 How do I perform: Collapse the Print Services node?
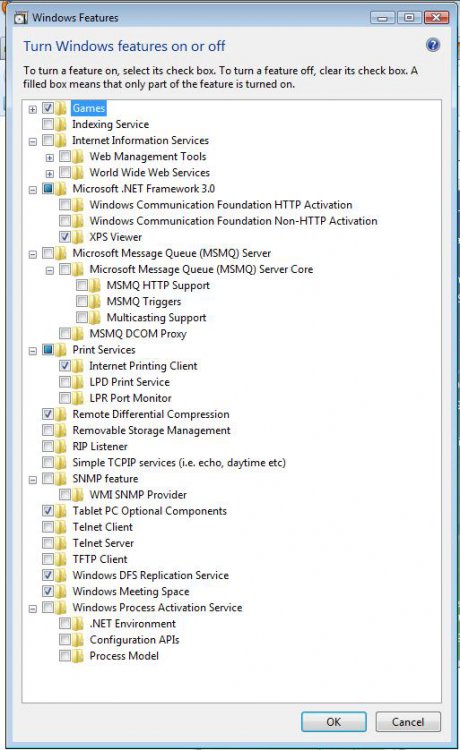pyautogui.click(x=33, y=351)
